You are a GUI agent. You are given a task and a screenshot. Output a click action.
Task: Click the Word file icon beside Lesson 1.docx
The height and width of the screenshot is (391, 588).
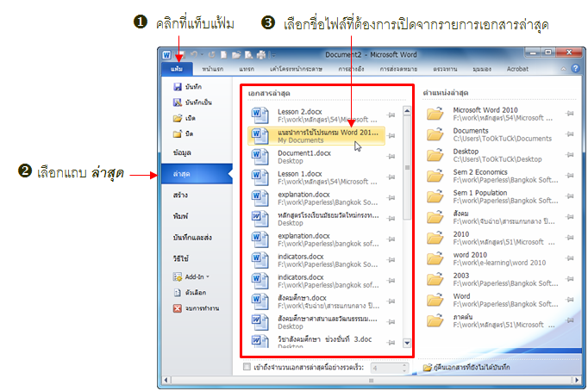point(260,177)
